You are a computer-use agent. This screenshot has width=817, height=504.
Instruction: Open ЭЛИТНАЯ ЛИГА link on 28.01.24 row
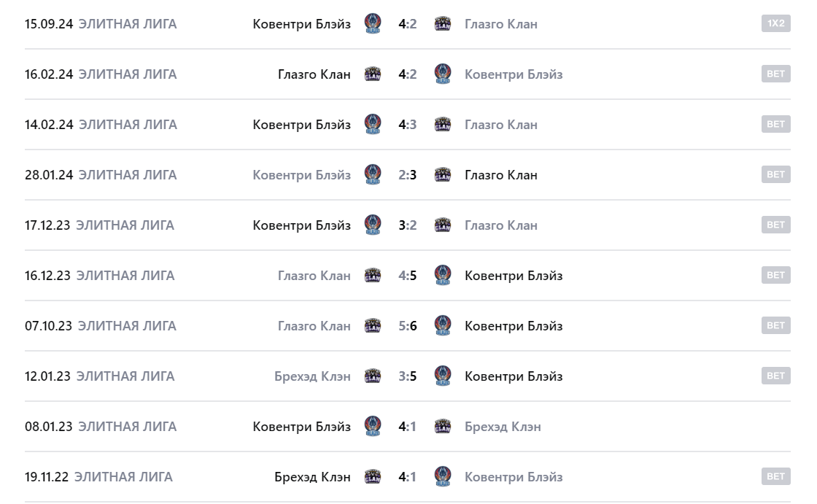128,174
